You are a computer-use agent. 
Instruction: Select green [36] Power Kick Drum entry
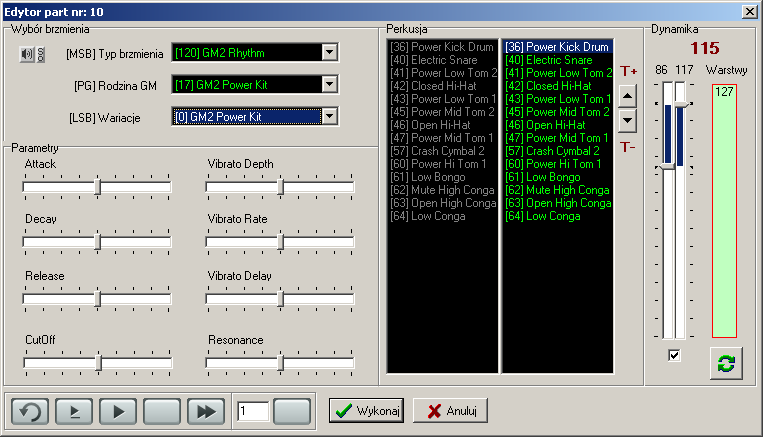click(x=557, y=47)
